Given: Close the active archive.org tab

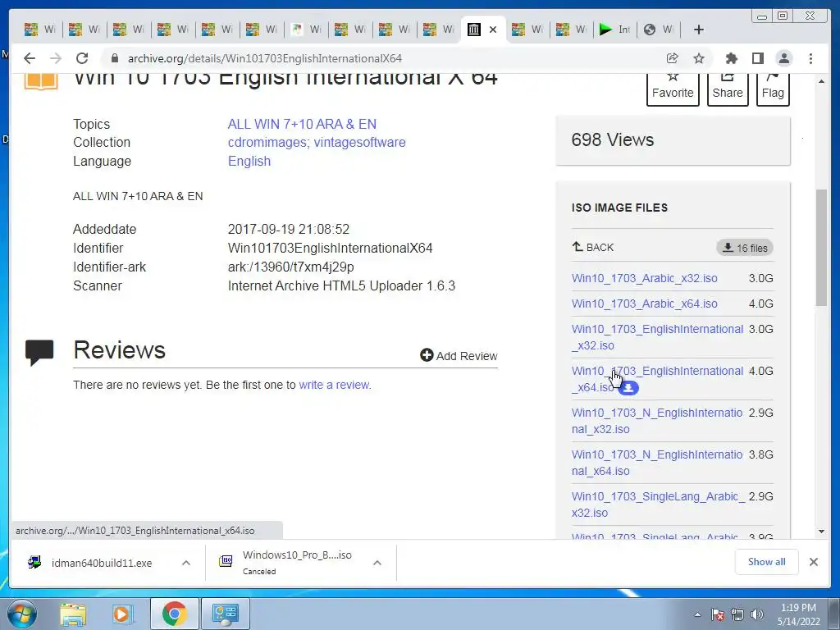Looking at the screenshot, I should pyautogui.click(x=493, y=30).
